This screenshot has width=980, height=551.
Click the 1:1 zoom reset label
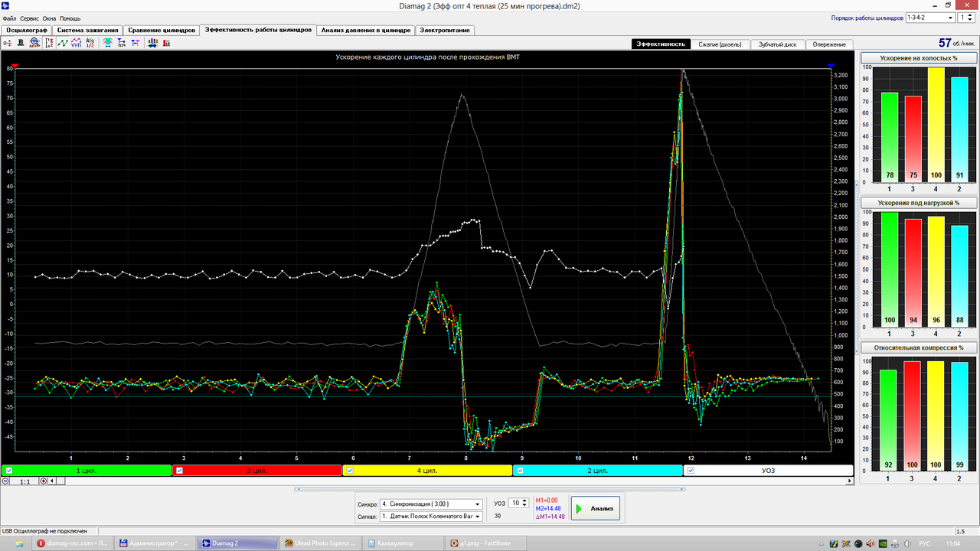tap(24, 481)
